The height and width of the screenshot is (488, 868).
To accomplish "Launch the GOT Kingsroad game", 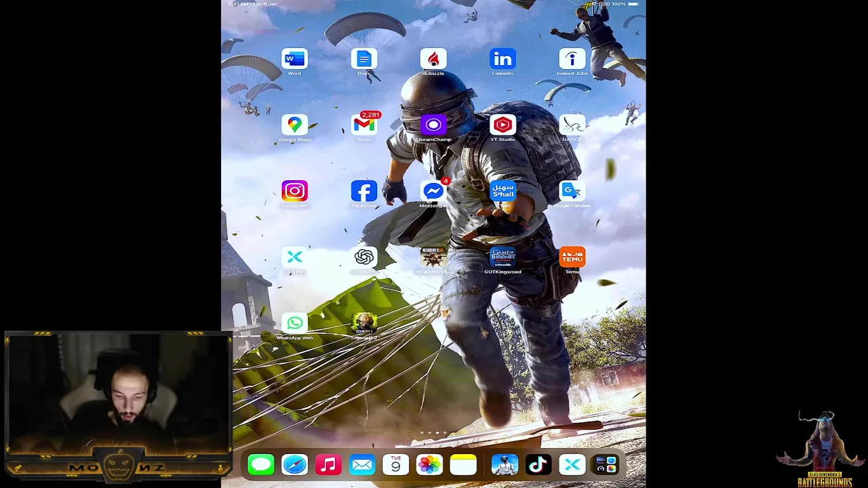I will click(502, 257).
